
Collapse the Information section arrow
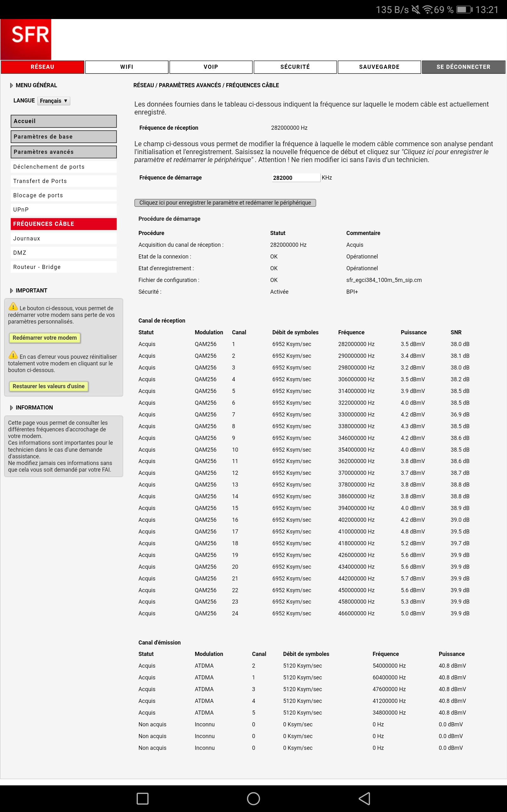point(11,408)
